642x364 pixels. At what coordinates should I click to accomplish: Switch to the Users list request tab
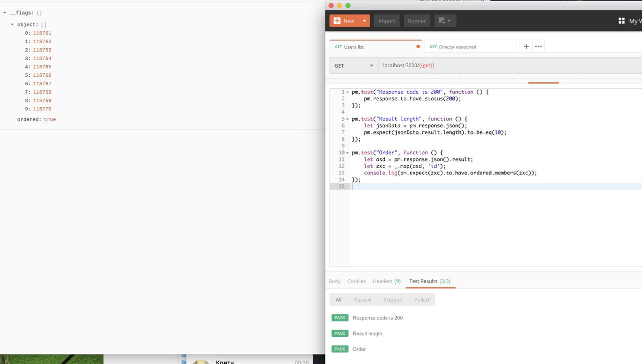(375, 47)
